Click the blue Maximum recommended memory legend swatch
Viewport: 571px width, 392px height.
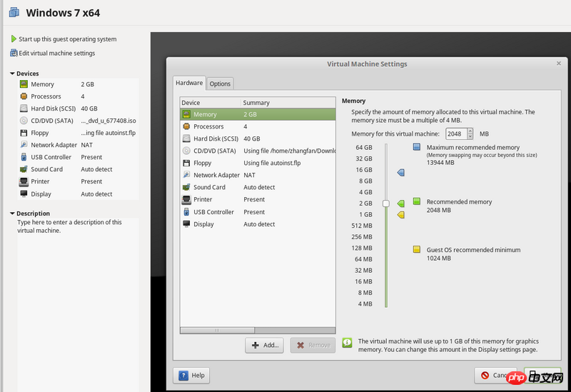click(x=417, y=147)
